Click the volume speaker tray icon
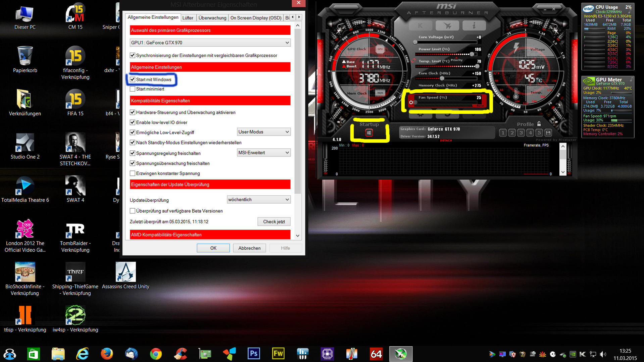Screen dimensions: 644x362 point(603,354)
